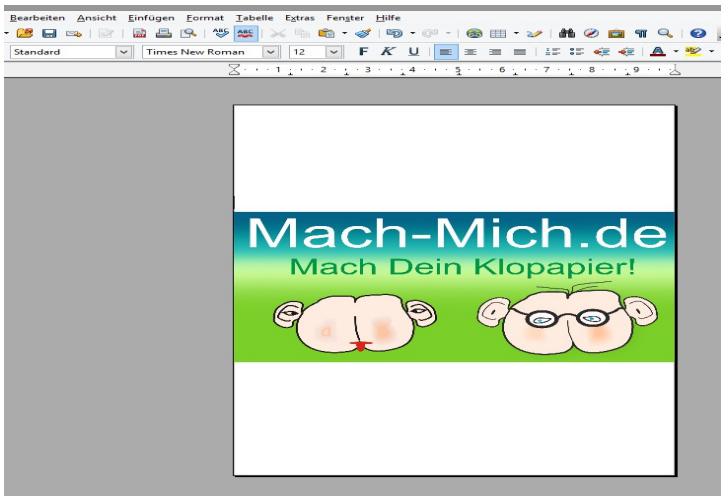This screenshot has height=500, width=726.
Task: Open the Navigator compass icon
Action: (591, 33)
